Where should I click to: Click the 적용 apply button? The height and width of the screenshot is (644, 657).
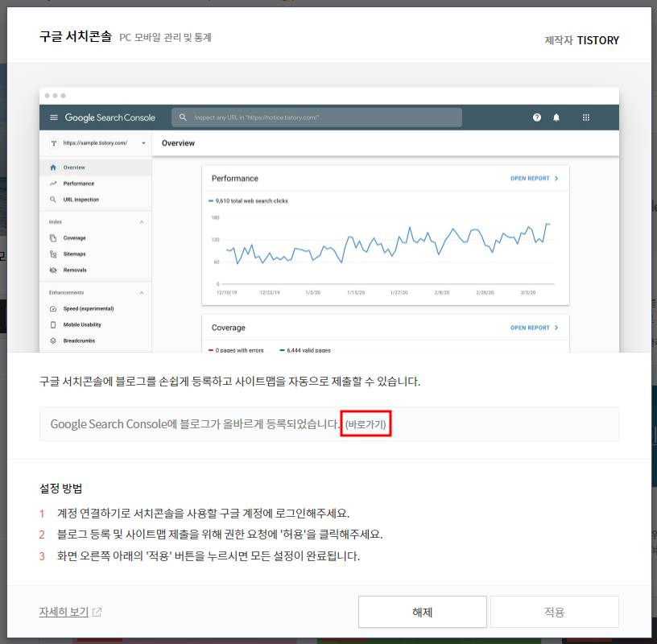[x=554, y=612]
